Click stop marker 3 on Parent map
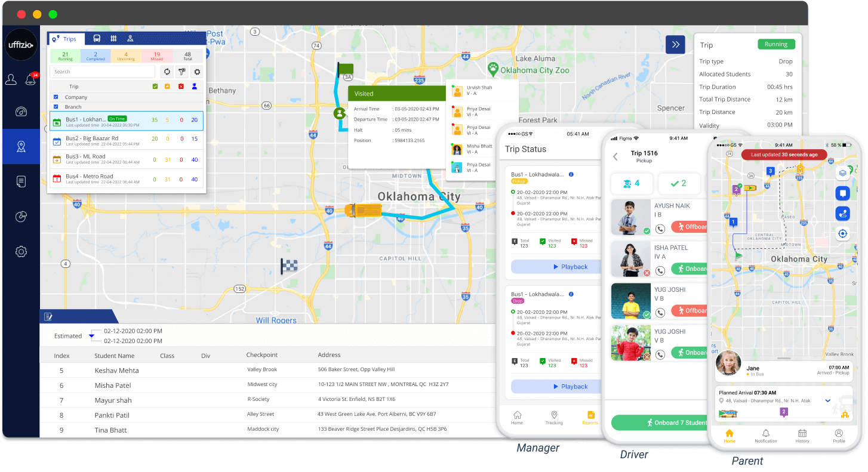This screenshot has width=868, height=472. 770,171
